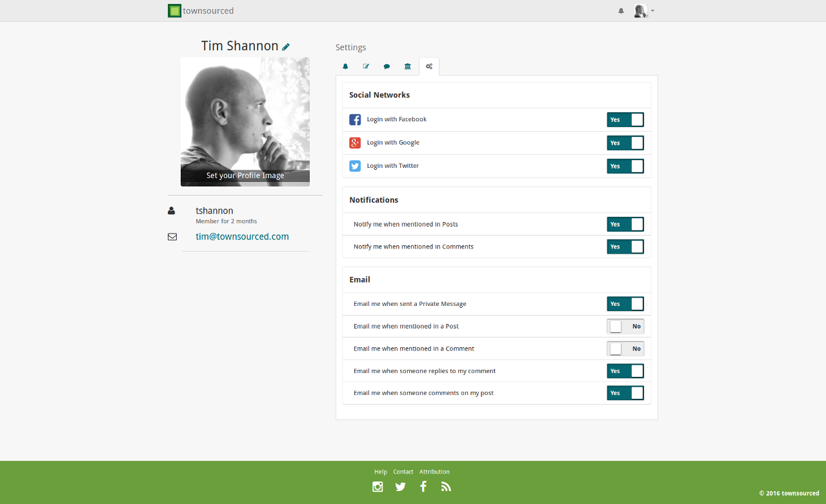This screenshot has height=504, width=826.
Task: Toggle Login with Google switch
Action: (x=625, y=143)
